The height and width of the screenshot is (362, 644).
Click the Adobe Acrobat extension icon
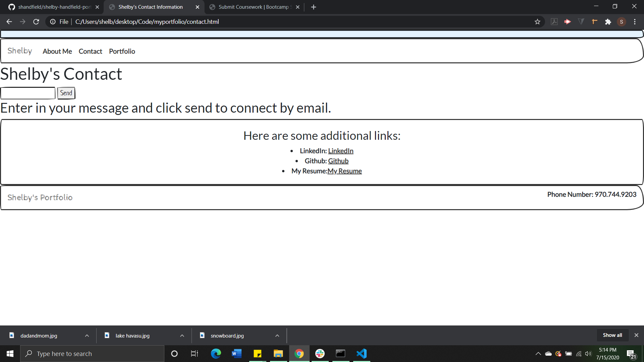(554, 22)
